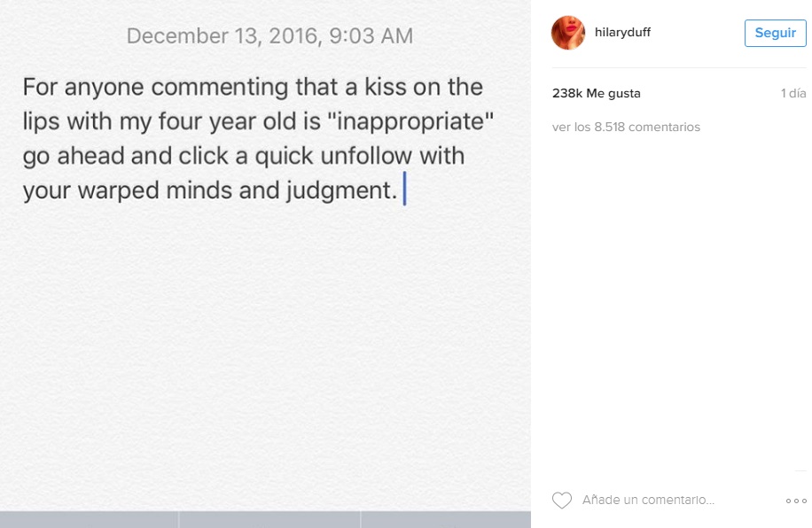812x528 pixels.
Task: Expand "ver los 8.518 comentarios"
Action: click(x=626, y=127)
